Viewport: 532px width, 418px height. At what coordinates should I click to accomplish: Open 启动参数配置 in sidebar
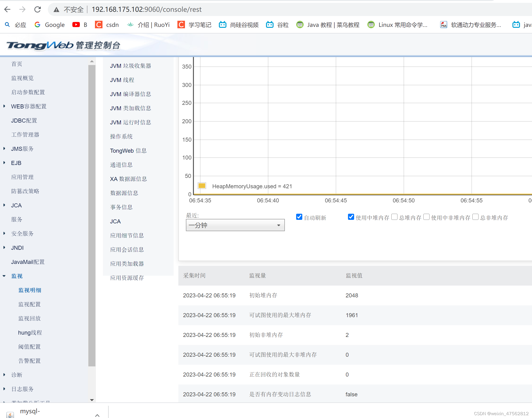[28, 92]
